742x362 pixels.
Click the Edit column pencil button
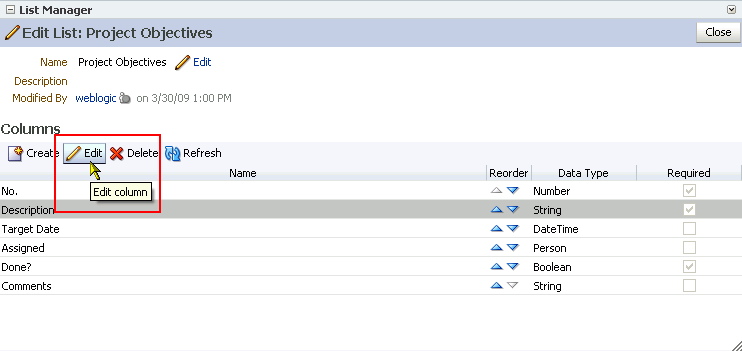coord(84,153)
